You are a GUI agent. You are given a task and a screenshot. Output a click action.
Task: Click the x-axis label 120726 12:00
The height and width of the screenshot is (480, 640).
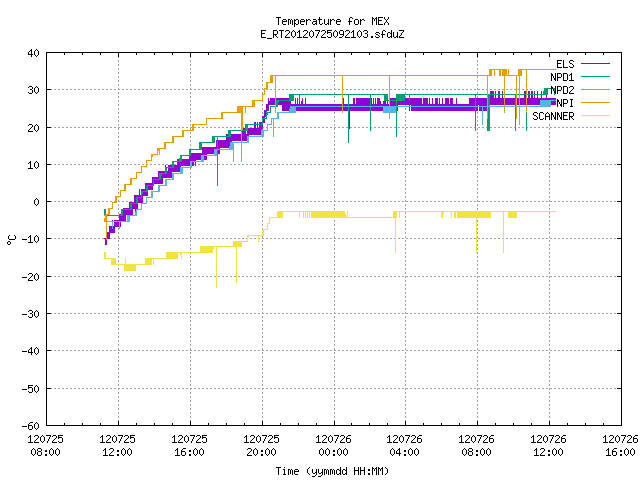(548, 445)
